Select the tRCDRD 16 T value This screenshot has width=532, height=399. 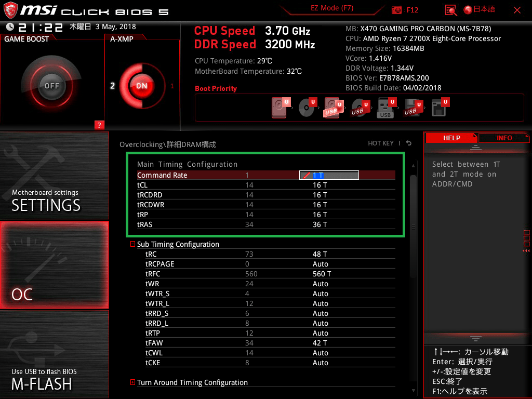click(320, 195)
